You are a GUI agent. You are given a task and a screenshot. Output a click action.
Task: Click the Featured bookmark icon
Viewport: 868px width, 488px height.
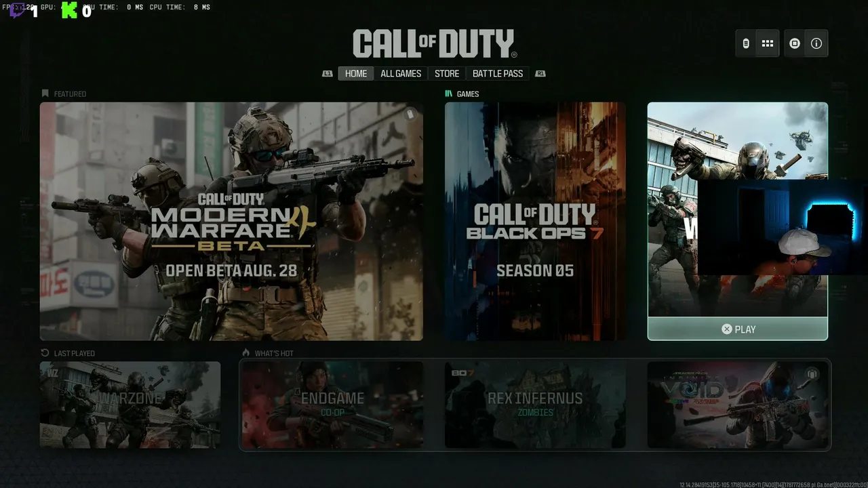click(x=45, y=94)
